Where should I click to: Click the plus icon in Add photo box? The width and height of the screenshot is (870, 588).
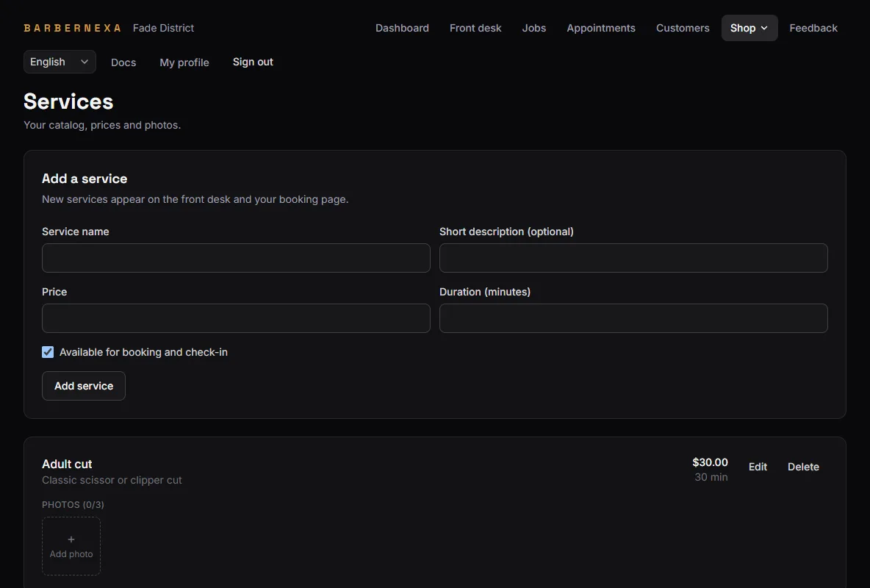pos(71,539)
